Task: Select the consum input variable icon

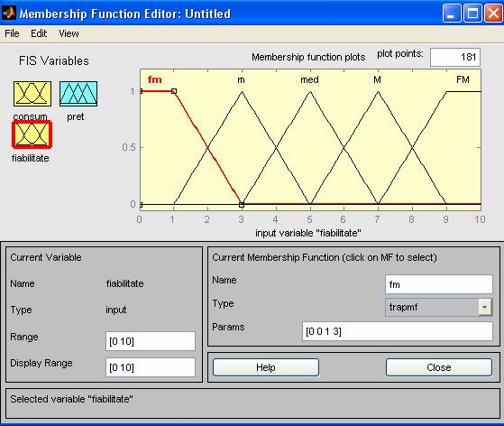Action: click(x=32, y=94)
